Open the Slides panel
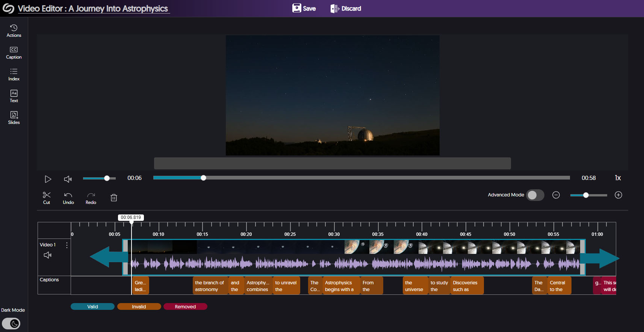644x332 pixels. (14, 118)
